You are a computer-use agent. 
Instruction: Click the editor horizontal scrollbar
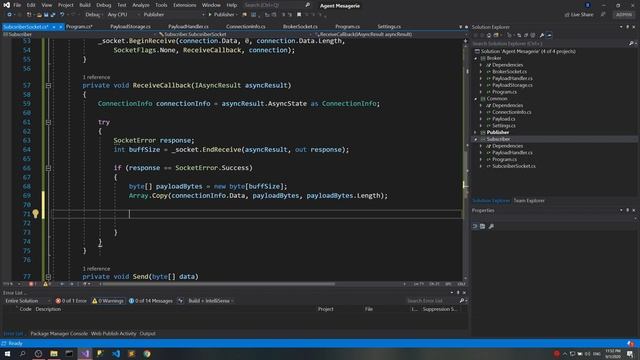pos(218,284)
